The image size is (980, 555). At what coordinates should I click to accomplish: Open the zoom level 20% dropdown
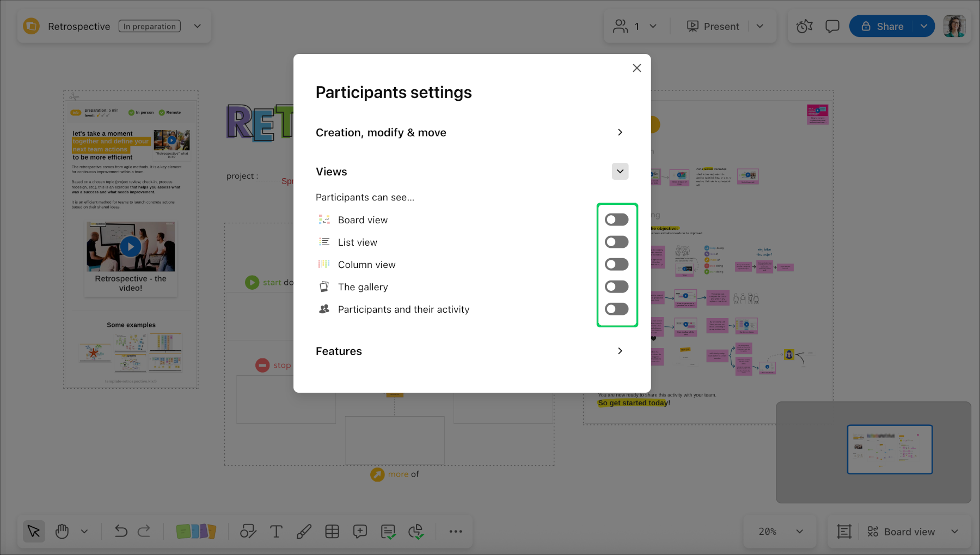[781, 532]
